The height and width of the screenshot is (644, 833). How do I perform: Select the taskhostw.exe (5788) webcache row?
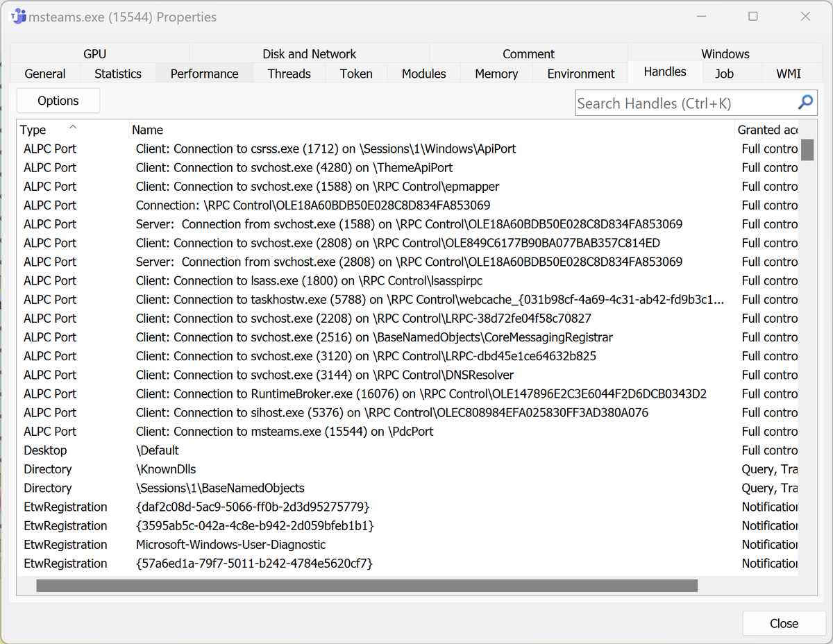coord(407,299)
